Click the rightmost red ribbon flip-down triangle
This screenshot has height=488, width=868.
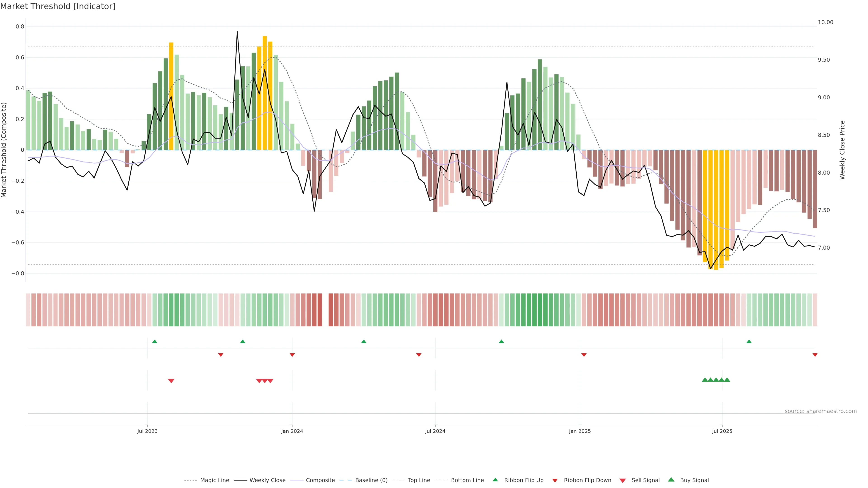tap(815, 355)
